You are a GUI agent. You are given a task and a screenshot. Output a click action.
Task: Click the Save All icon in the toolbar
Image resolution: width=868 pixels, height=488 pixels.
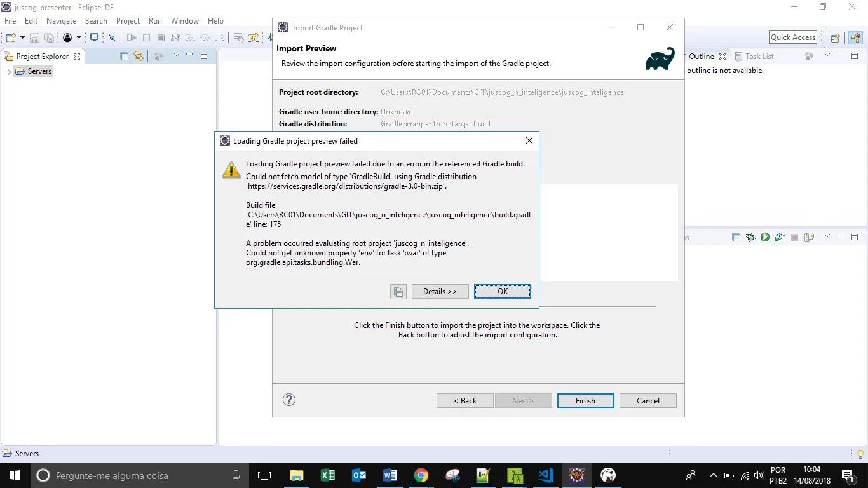point(49,38)
